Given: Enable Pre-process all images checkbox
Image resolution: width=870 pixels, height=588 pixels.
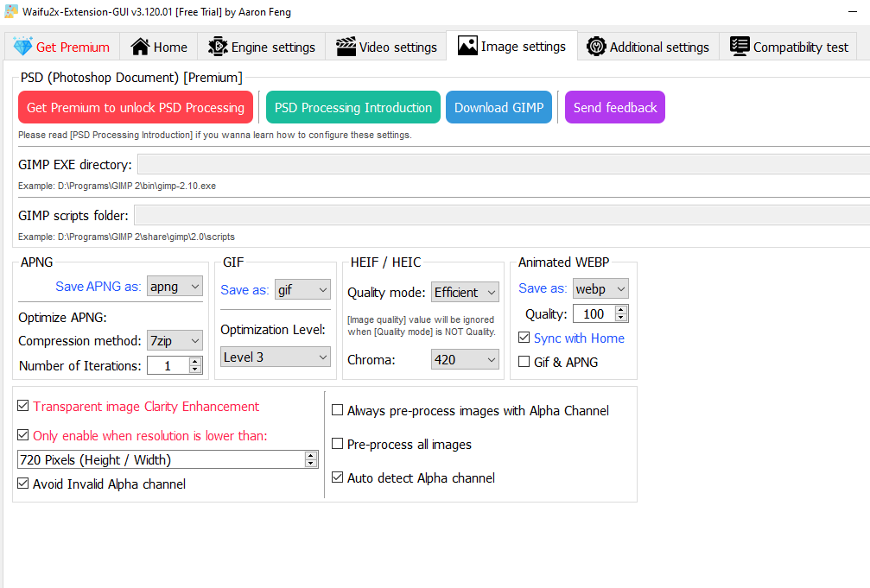Looking at the screenshot, I should tap(337, 444).
